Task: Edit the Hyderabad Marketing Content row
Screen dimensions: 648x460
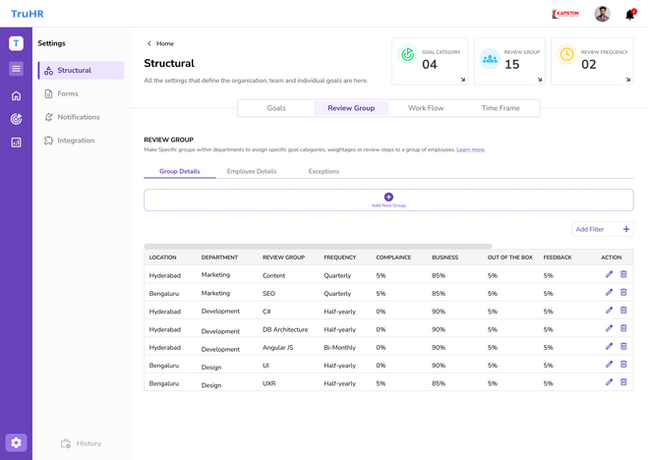Action: pyautogui.click(x=609, y=274)
